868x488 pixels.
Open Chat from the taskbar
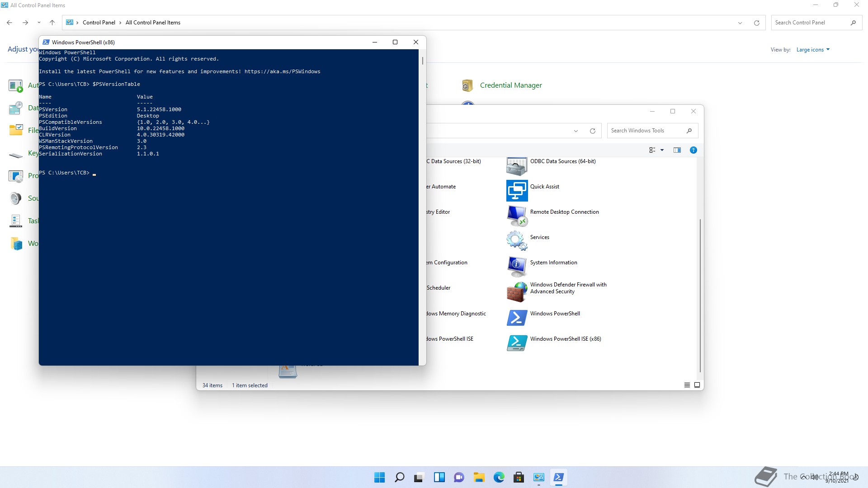coord(459,477)
